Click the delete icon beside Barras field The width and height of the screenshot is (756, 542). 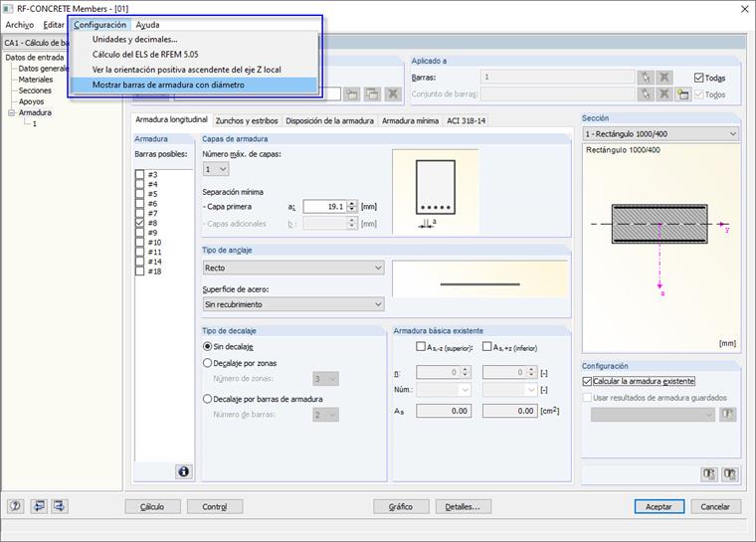(x=663, y=78)
